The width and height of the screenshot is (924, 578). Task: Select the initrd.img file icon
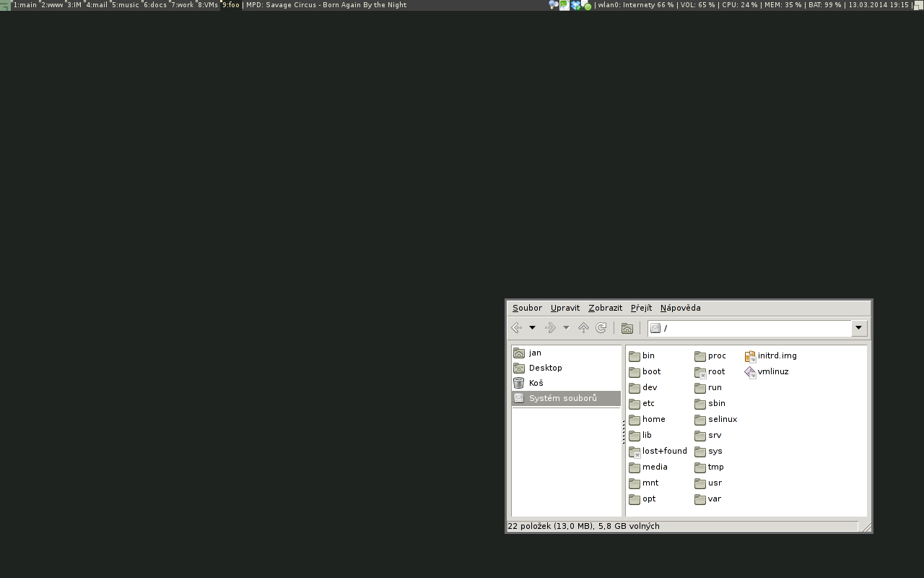pyautogui.click(x=750, y=355)
